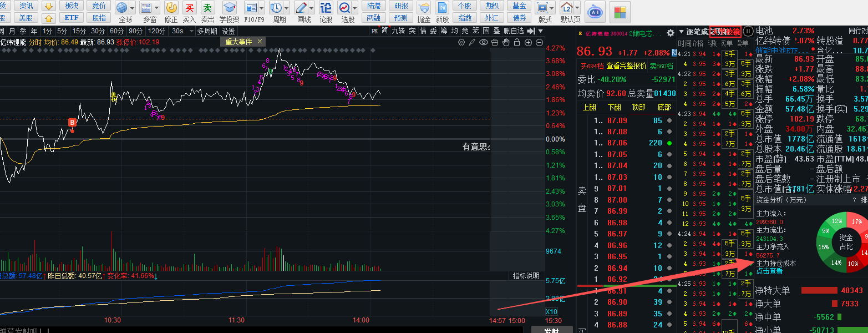Click the 周期 clock icon
The image size is (868, 333).
[276, 8]
